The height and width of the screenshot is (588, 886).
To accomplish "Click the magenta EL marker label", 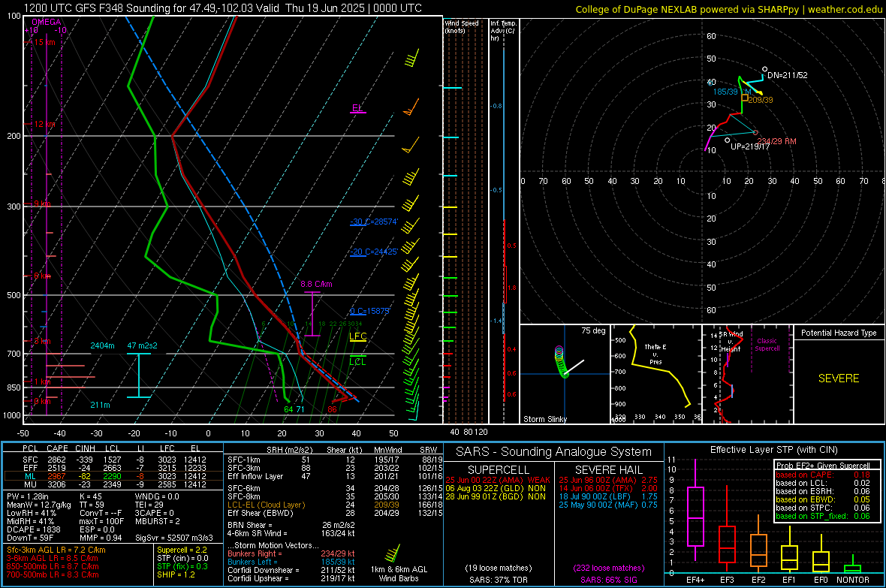I will (x=357, y=108).
